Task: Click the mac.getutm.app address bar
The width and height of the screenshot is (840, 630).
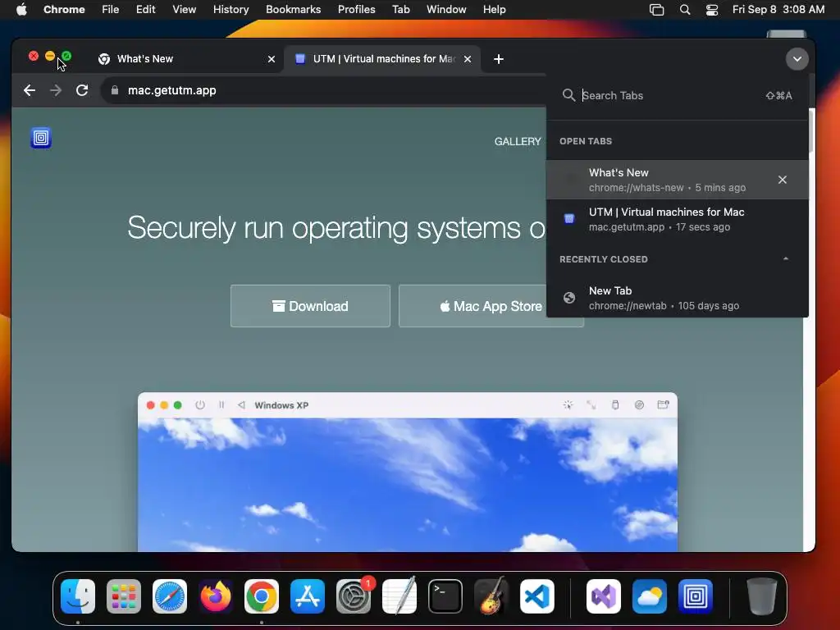Action: click(322, 90)
